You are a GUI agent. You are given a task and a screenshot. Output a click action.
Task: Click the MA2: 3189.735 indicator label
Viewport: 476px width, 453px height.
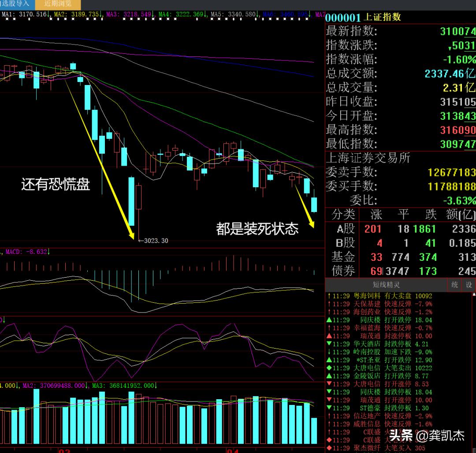click(x=77, y=14)
